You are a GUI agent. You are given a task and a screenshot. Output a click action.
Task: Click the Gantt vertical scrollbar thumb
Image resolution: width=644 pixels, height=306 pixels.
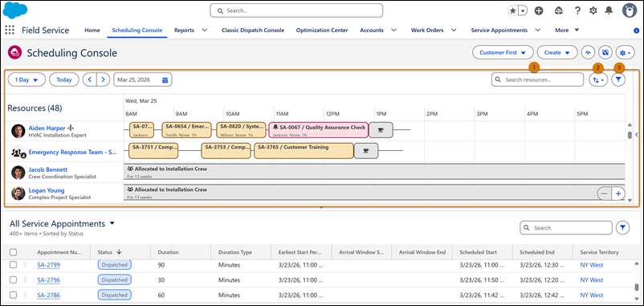click(x=630, y=135)
